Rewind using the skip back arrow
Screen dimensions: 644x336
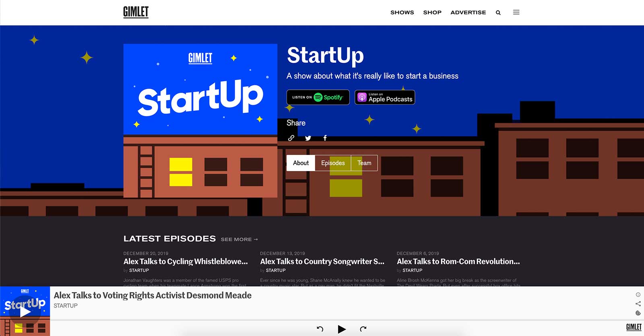[320, 329]
